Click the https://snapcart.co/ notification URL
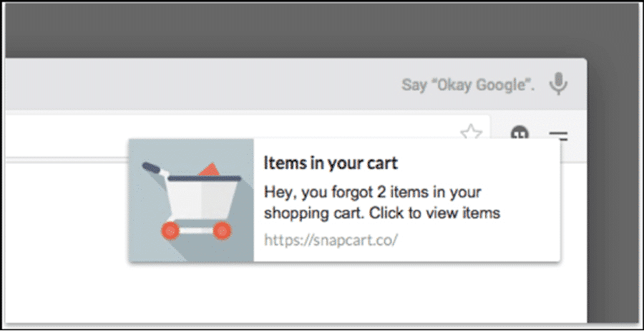644x331 pixels. (x=331, y=239)
